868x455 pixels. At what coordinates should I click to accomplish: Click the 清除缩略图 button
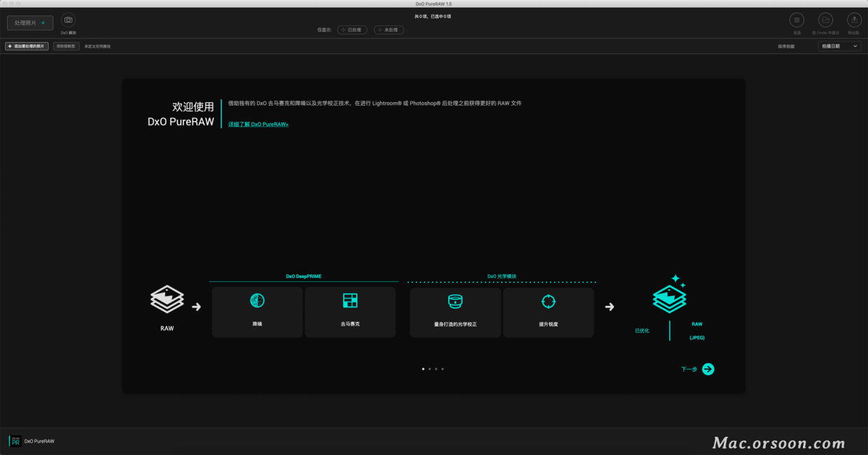[x=66, y=46]
